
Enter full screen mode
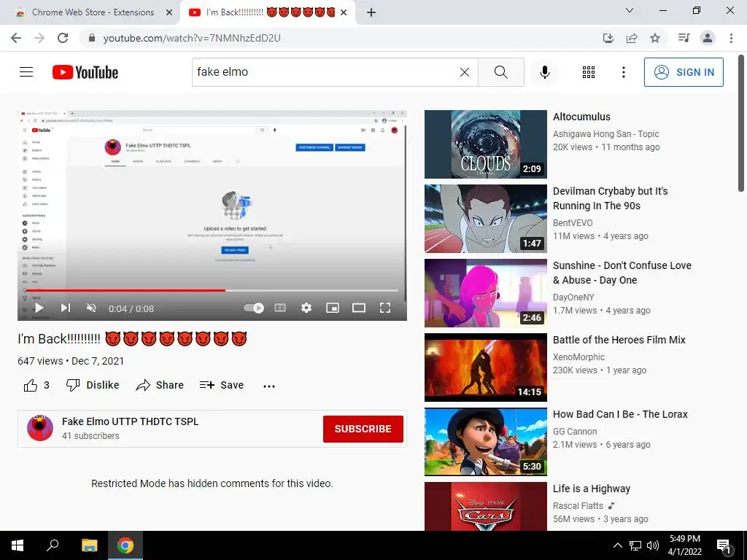[x=385, y=308]
